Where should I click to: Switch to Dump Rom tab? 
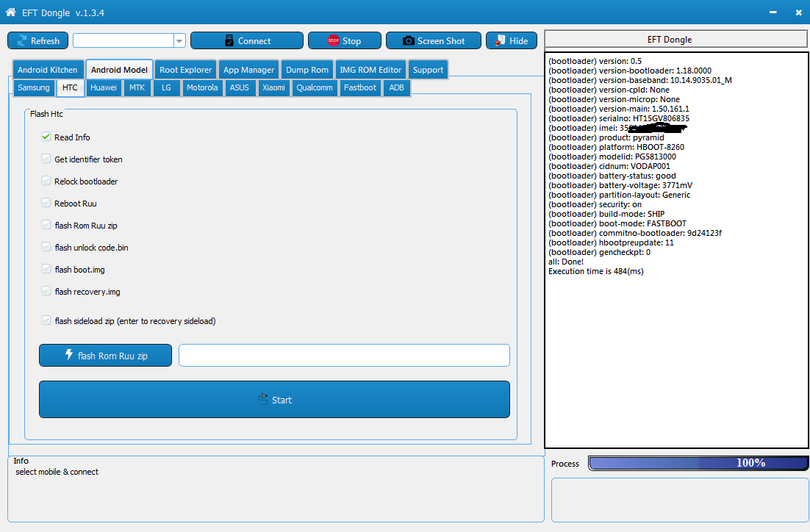tap(307, 70)
